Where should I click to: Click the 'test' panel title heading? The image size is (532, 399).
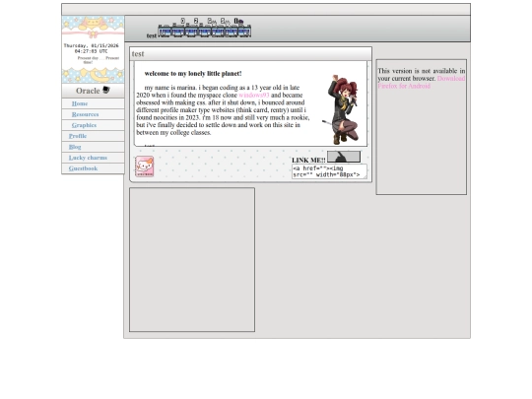(138, 53)
